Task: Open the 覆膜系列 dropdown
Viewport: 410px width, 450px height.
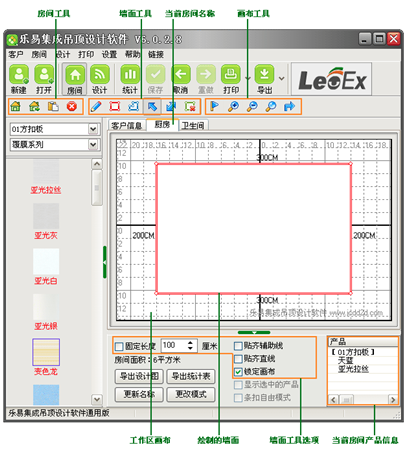Action: [x=93, y=145]
